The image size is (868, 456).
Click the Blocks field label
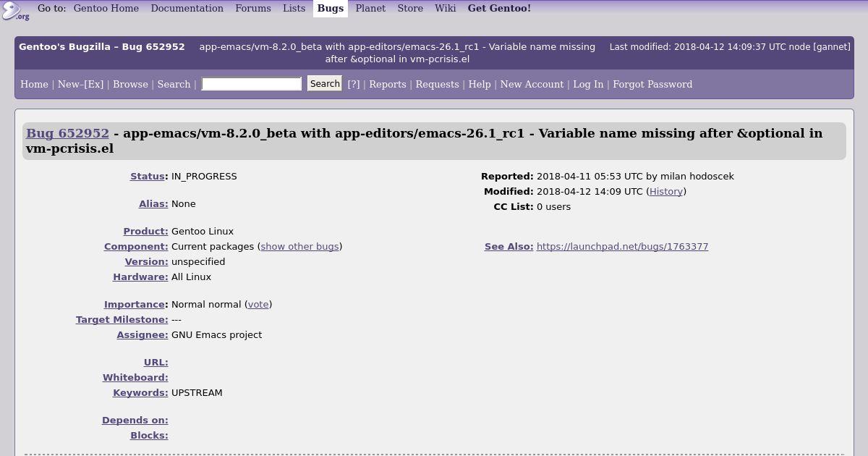pos(149,435)
